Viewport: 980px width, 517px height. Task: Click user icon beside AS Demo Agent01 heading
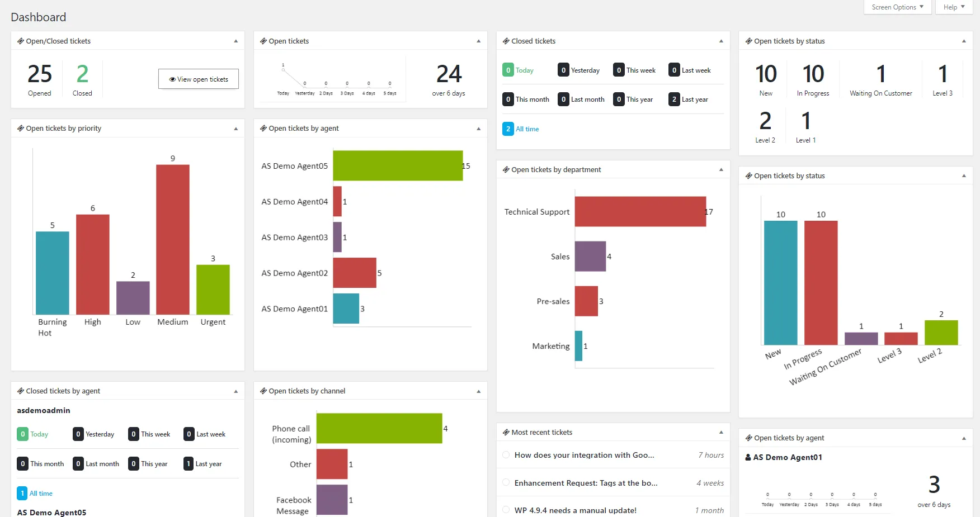[x=748, y=457]
